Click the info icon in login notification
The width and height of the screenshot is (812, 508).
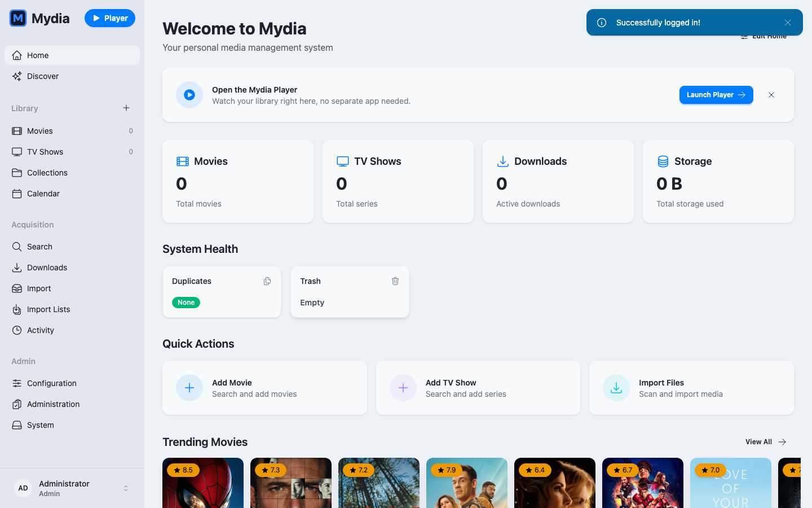pos(602,23)
